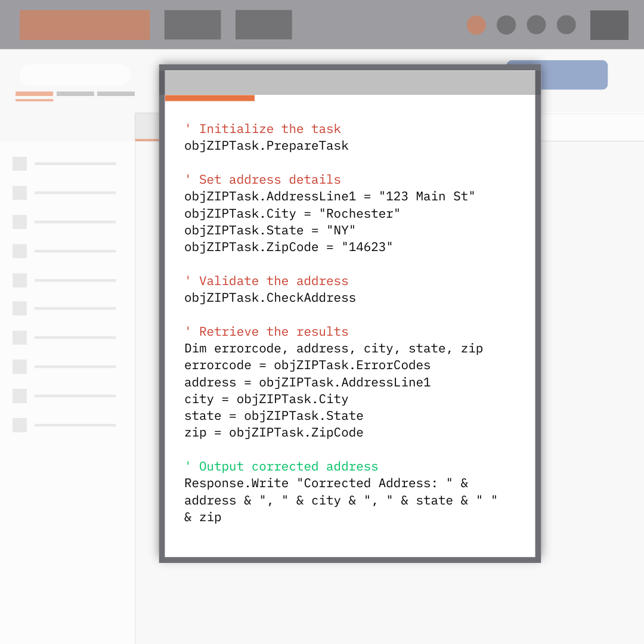Open the second gray header menu block

(x=264, y=25)
